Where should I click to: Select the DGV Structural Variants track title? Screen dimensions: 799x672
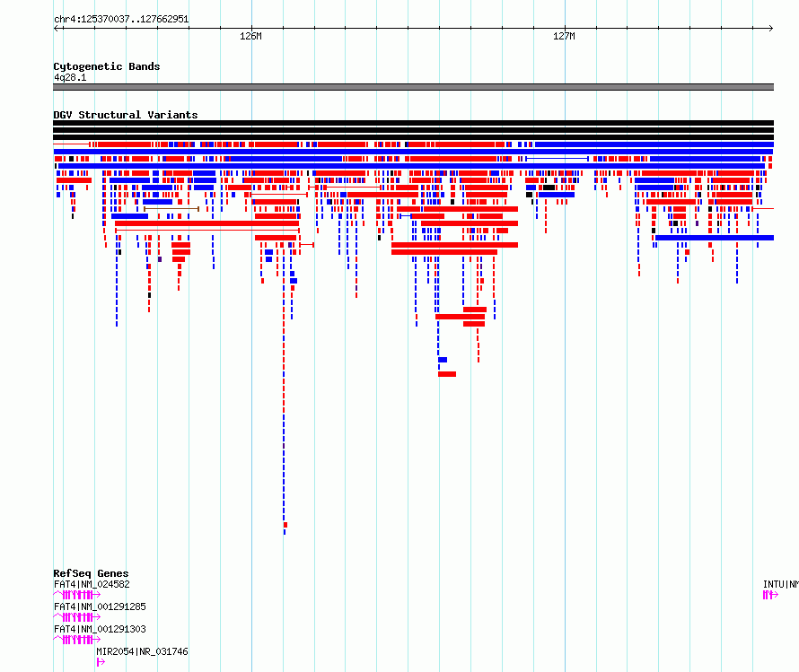tap(126, 115)
